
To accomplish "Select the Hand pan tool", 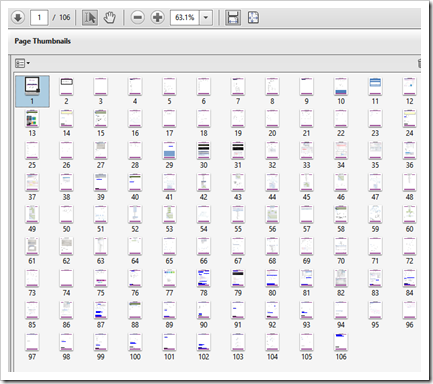I will [x=109, y=17].
